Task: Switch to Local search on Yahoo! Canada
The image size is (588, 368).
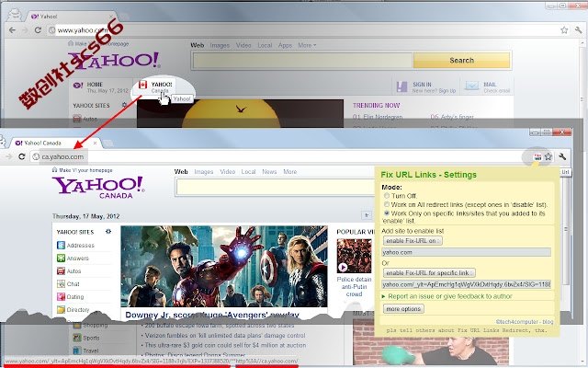Action: click(x=248, y=172)
